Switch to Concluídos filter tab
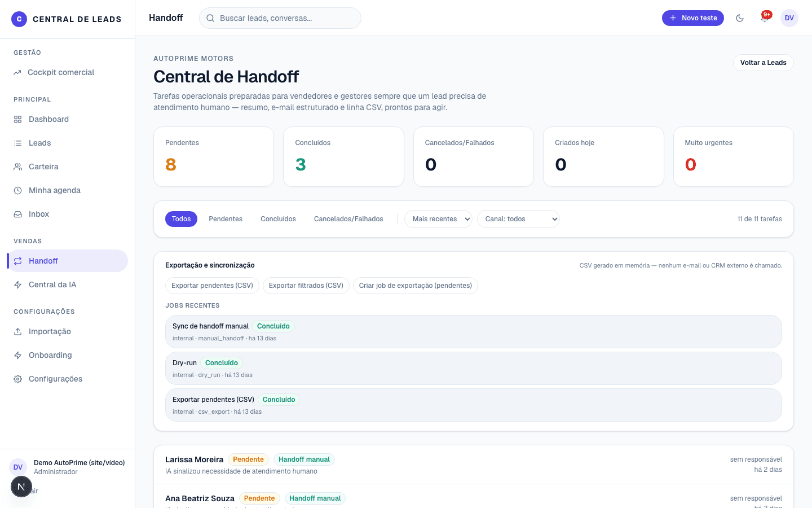 278,219
